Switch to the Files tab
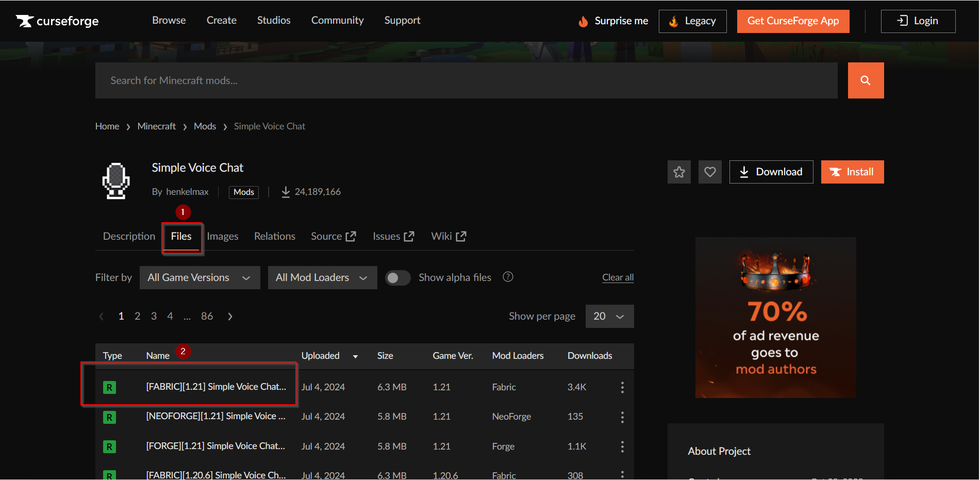This screenshot has width=980, height=480. (181, 236)
